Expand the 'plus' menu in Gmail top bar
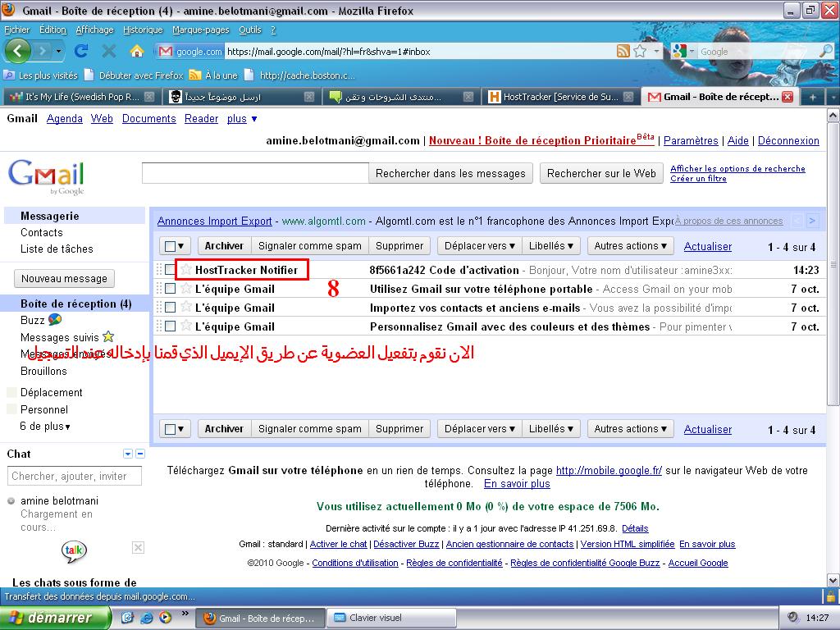The image size is (840, 630). click(242, 118)
